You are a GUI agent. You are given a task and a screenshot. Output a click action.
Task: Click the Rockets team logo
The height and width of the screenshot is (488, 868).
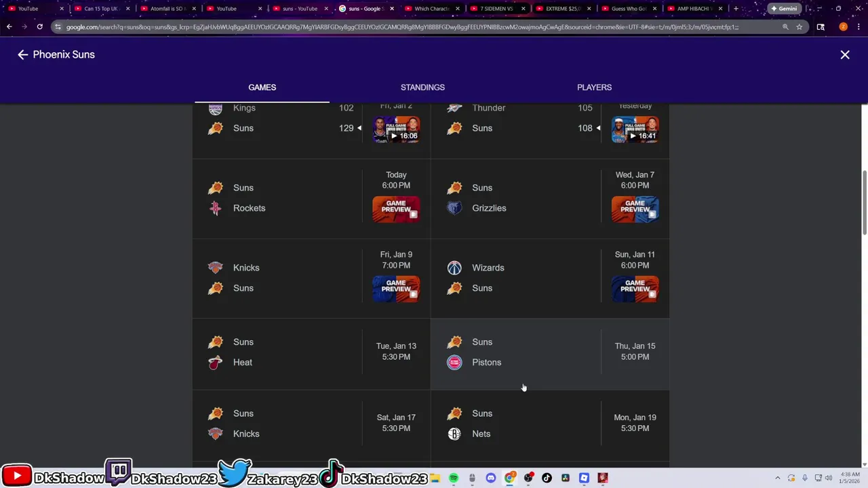pyautogui.click(x=216, y=208)
